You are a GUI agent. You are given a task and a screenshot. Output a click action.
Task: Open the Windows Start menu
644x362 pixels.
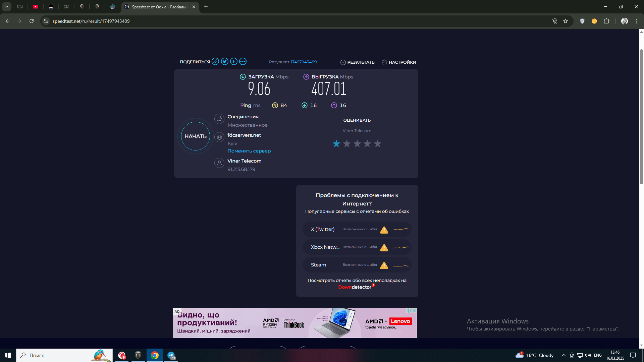click(x=8, y=355)
